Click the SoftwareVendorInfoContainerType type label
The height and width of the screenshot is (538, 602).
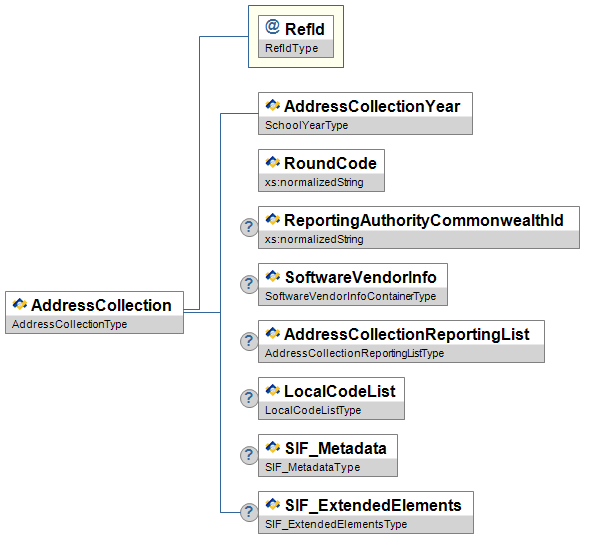tap(351, 297)
